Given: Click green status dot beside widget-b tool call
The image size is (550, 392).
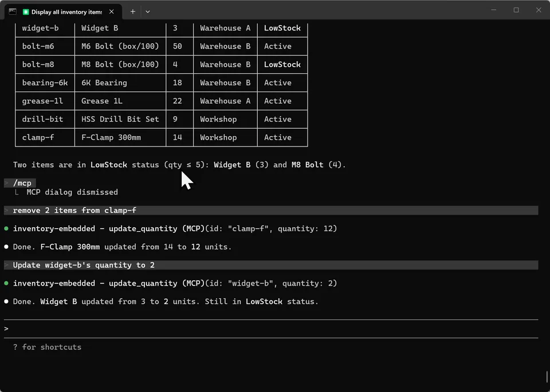Looking at the screenshot, I should (x=6, y=283).
